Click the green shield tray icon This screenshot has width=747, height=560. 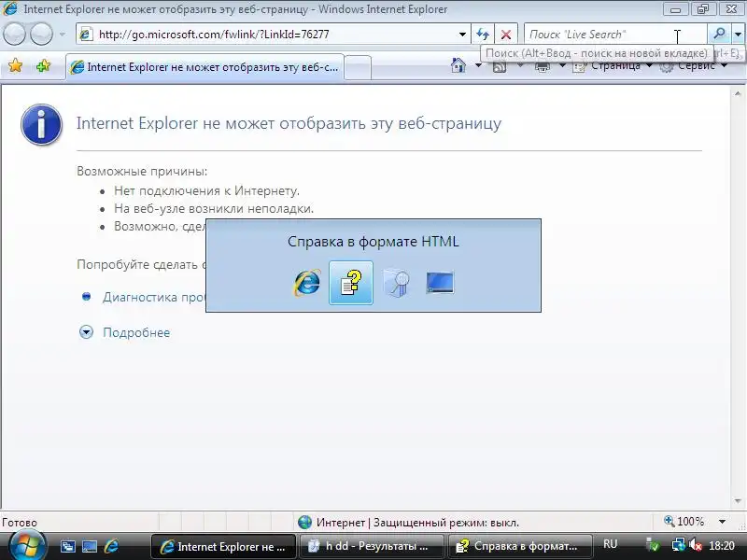click(653, 546)
